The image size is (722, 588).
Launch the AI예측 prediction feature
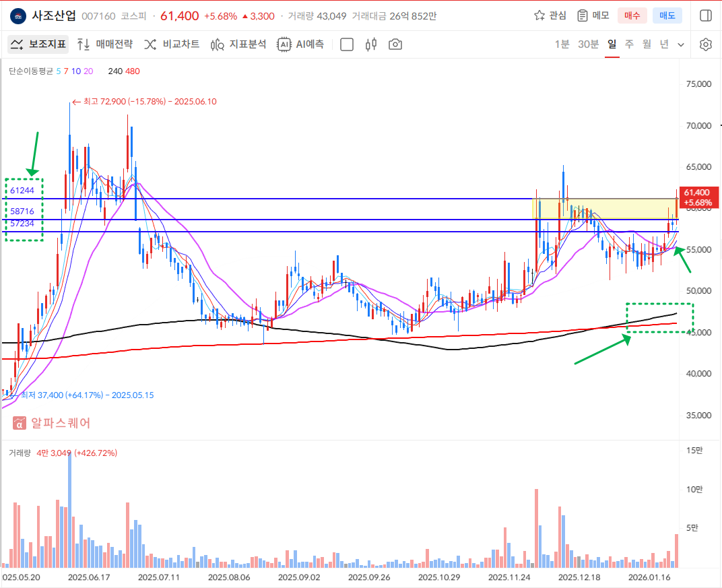click(x=301, y=44)
